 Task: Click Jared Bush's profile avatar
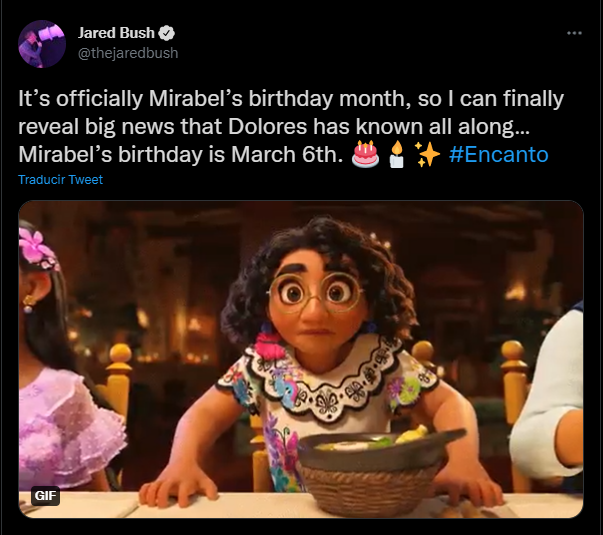coord(43,43)
